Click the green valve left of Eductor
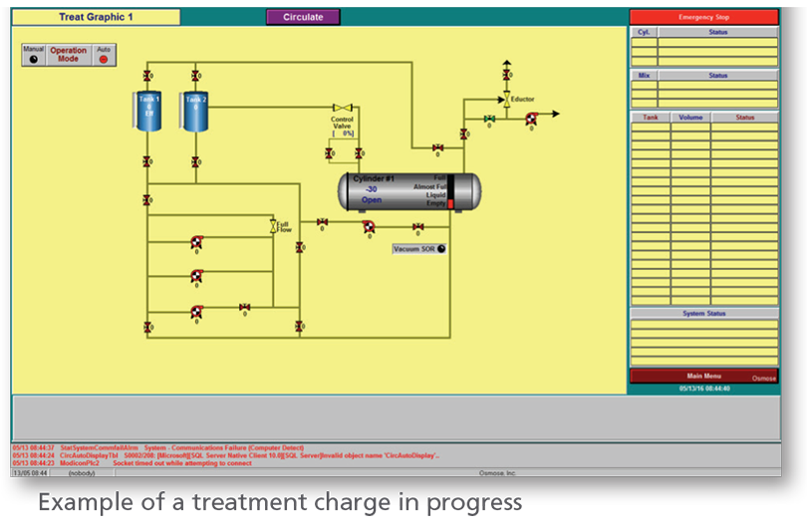Viewport: 807px width, 532px height. (489, 119)
